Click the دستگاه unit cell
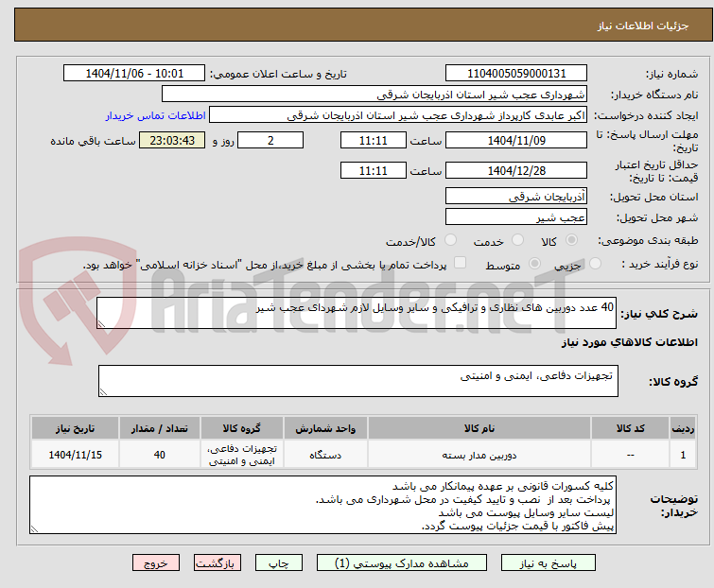714x588 pixels. pos(325,455)
